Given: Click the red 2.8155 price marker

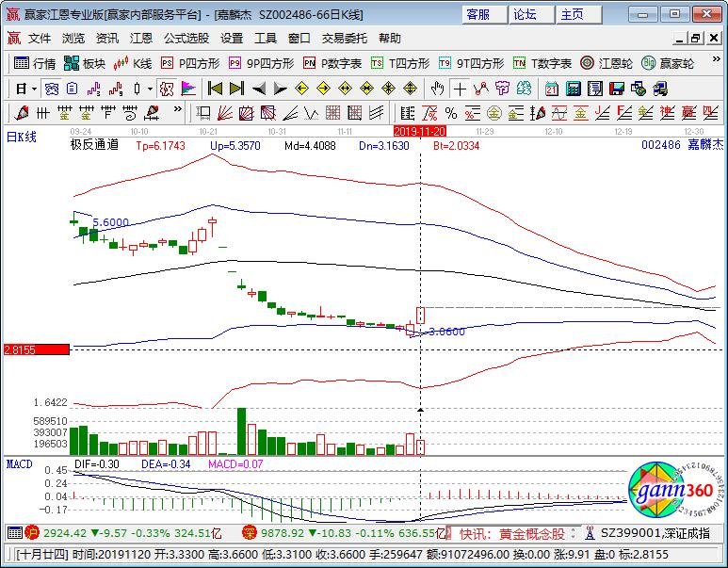Looking at the screenshot, I should (36, 349).
